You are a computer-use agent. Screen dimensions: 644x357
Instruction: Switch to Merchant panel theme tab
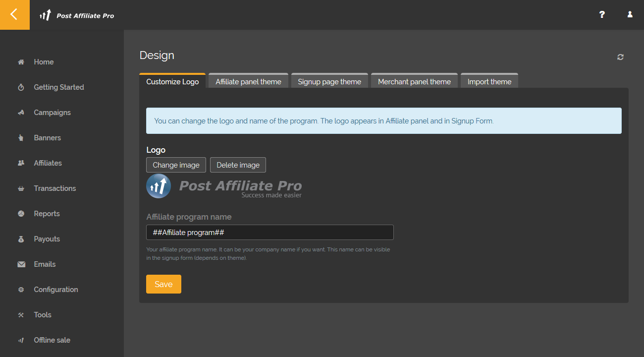(x=414, y=81)
